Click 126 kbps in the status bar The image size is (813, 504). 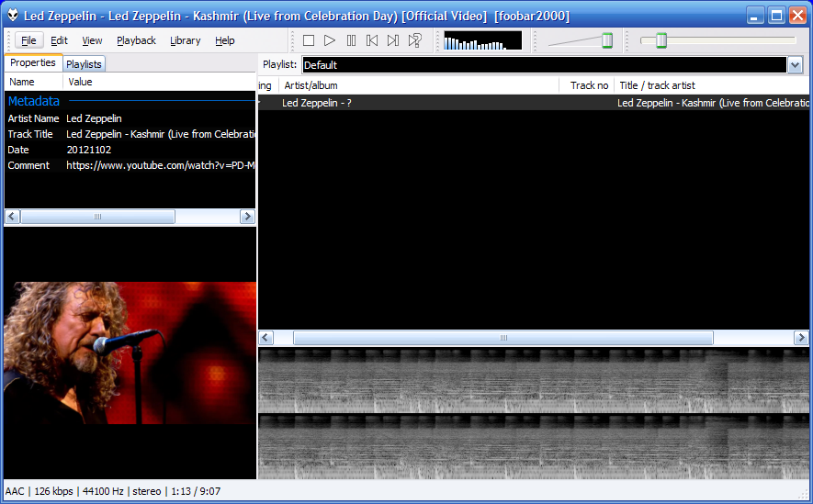(53, 491)
